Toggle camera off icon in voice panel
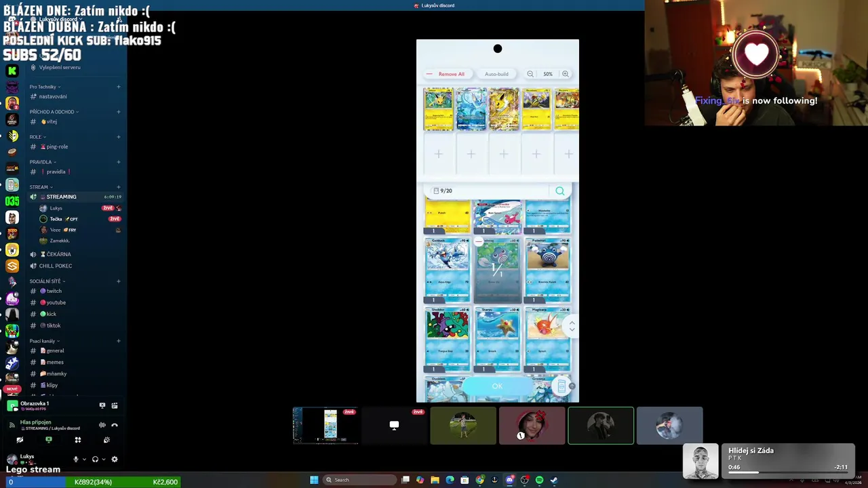Viewport: 868px width, 488px height. [20, 440]
